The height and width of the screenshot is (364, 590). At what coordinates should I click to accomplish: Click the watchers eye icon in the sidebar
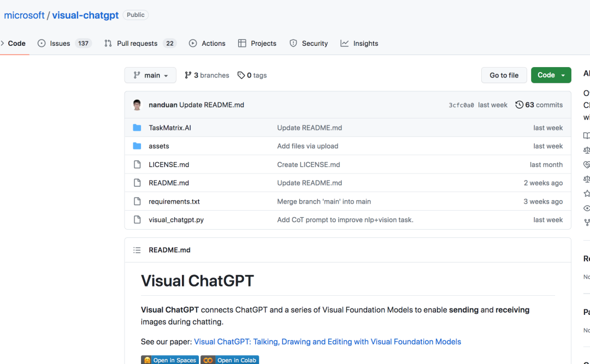point(586,208)
